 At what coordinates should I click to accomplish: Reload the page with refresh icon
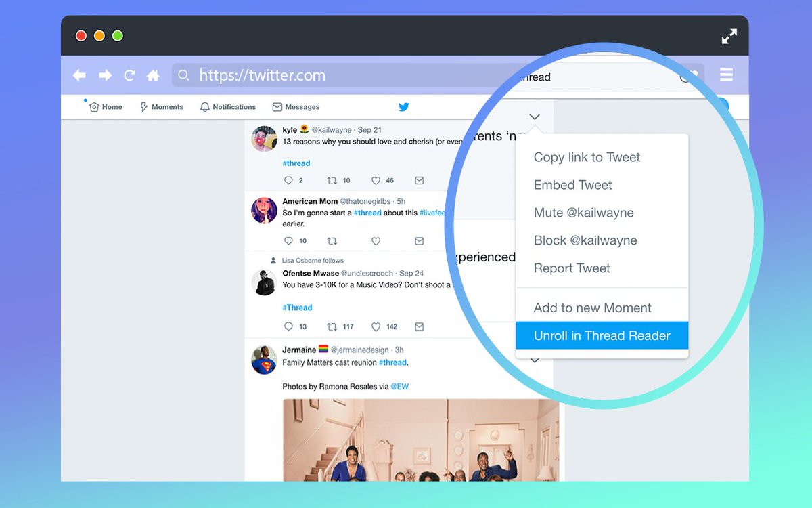[x=129, y=75]
